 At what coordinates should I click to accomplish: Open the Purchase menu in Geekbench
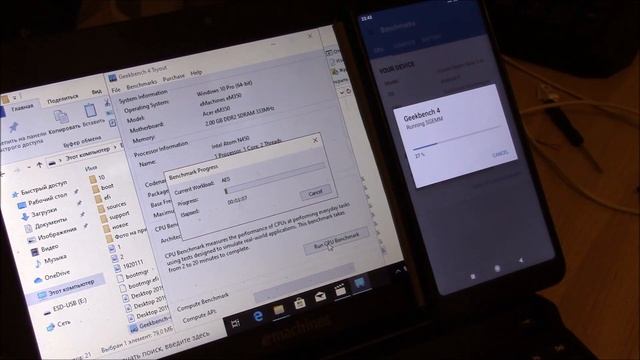point(173,77)
